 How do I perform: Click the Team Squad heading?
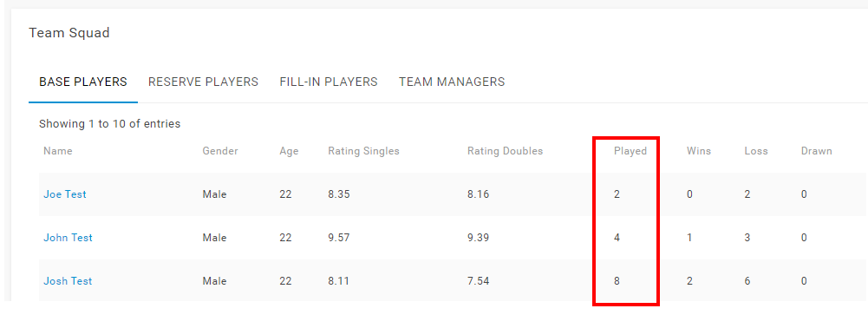[69, 33]
